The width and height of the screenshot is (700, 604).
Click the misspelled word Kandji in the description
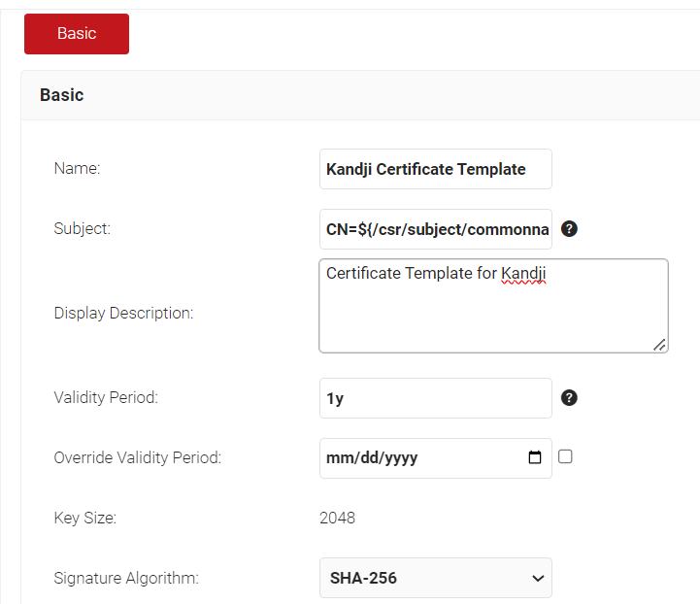pos(523,274)
